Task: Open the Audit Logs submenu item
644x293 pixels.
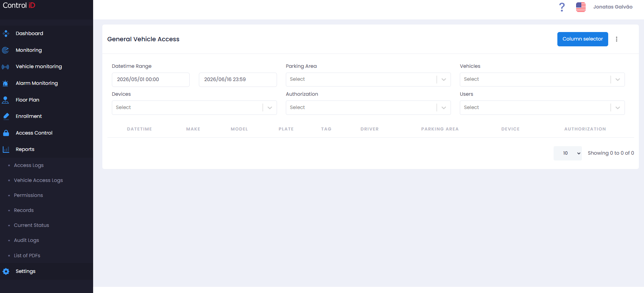Action: click(x=26, y=240)
